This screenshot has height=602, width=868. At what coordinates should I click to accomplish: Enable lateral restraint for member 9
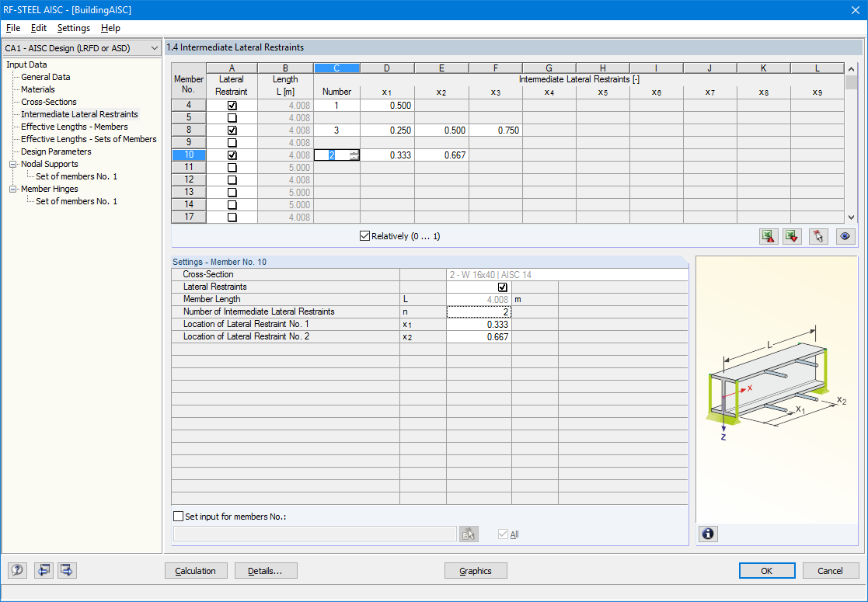[232, 143]
